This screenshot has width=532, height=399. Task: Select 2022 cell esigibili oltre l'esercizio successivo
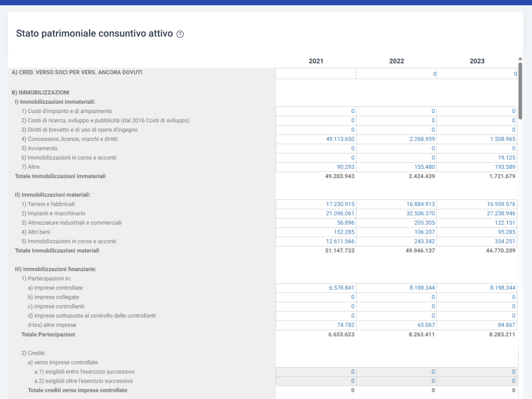396,381
